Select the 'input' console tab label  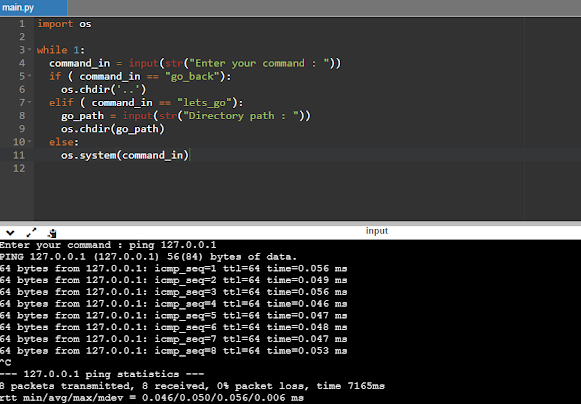[377, 231]
